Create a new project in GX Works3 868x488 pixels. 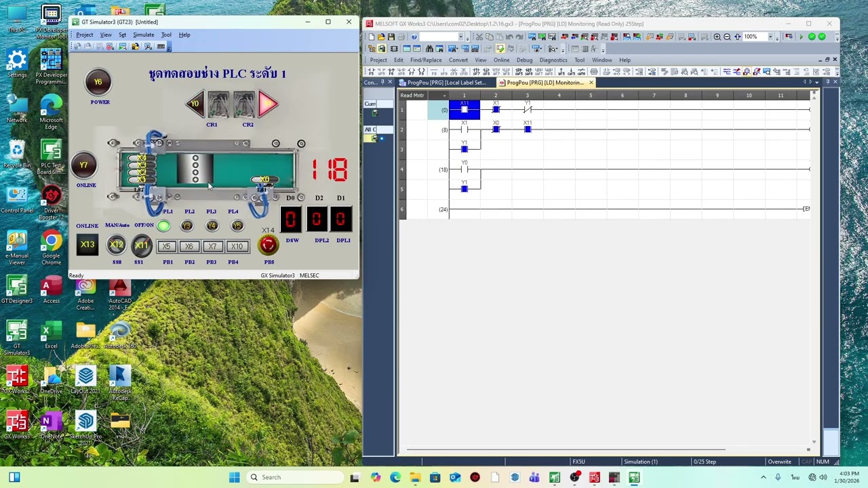(372, 37)
